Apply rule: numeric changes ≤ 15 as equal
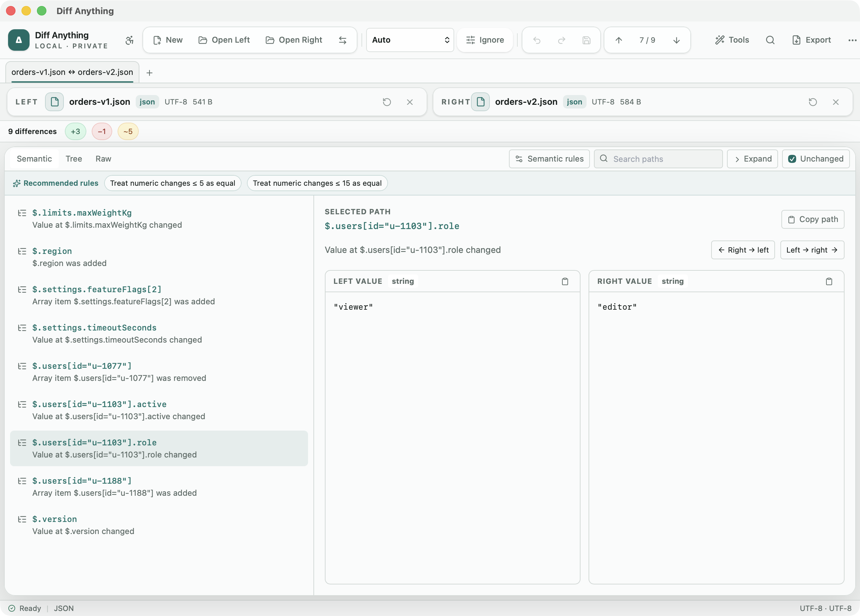The width and height of the screenshot is (860, 616). (317, 183)
